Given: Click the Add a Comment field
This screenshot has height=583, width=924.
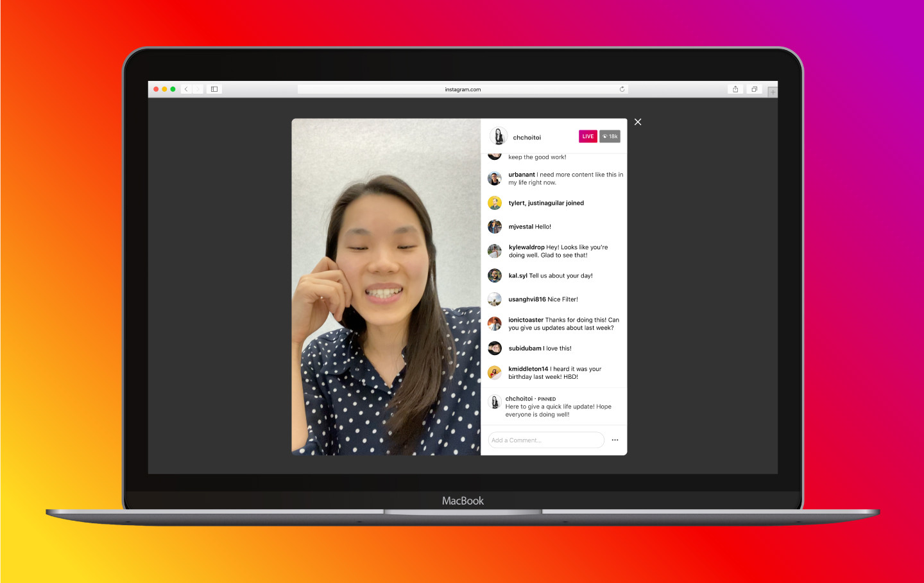Looking at the screenshot, I should coord(545,440).
